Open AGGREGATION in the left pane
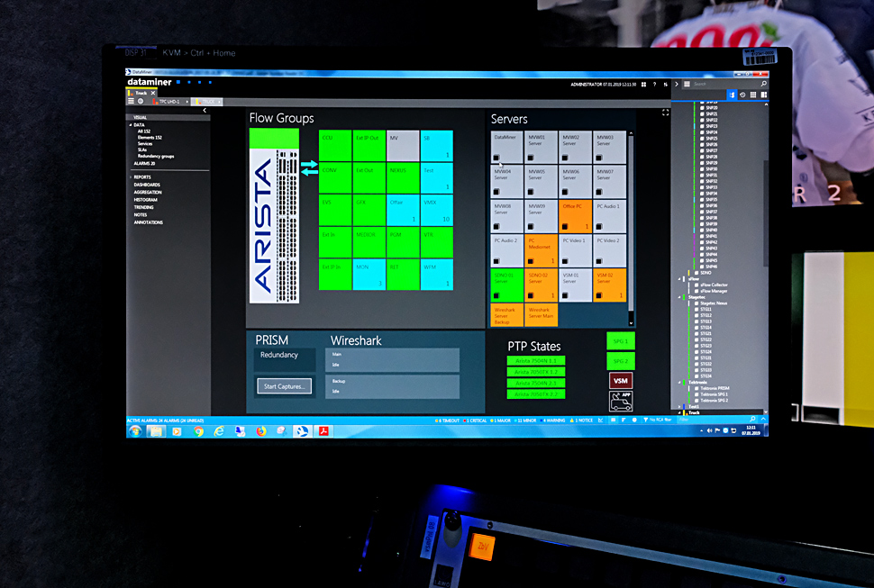The width and height of the screenshot is (874, 588). tap(148, 192)
